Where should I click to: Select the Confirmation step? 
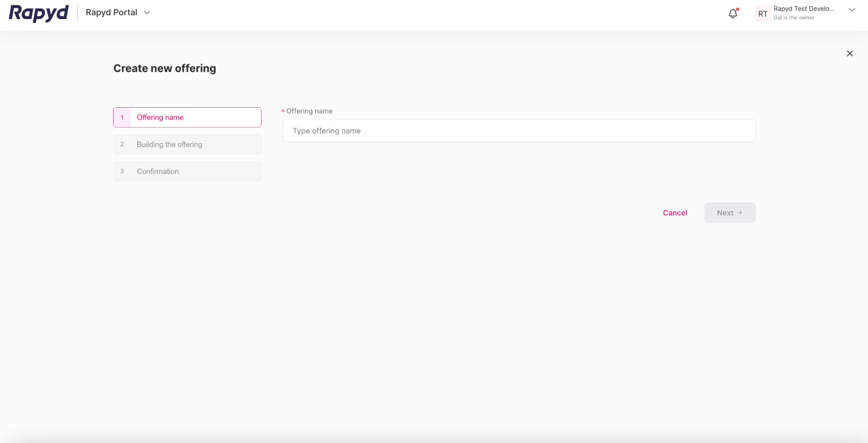tap(187, 171)
